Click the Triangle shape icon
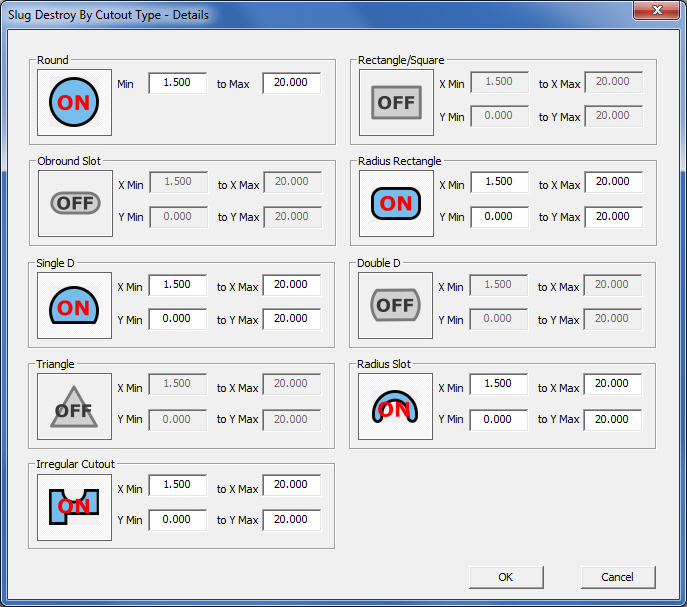The width and height of the screenshot is (687, 607). (74, 407)
